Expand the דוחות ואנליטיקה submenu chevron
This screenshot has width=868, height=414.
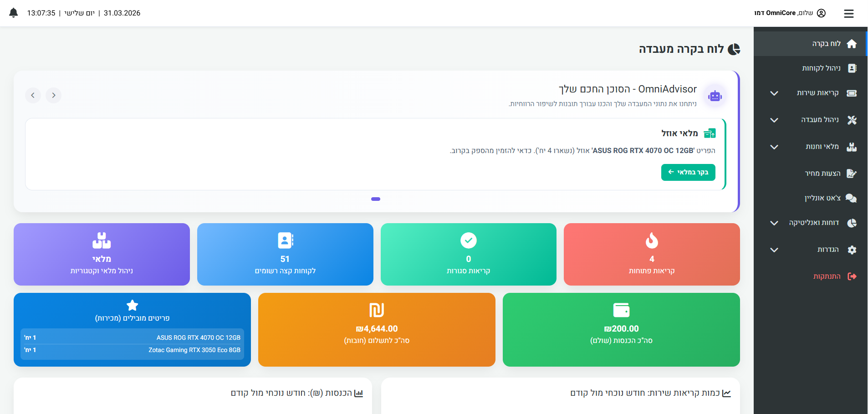[x=774, y=223]
